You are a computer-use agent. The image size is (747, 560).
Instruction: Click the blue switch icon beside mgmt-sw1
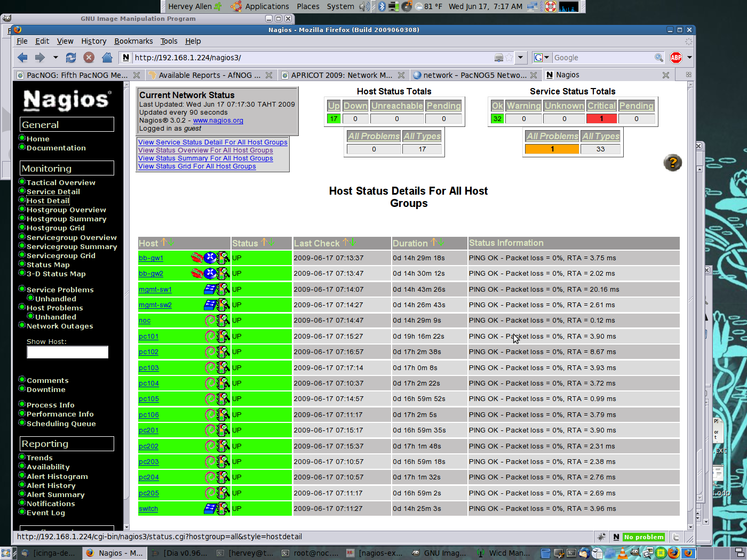tap(210, 290)
